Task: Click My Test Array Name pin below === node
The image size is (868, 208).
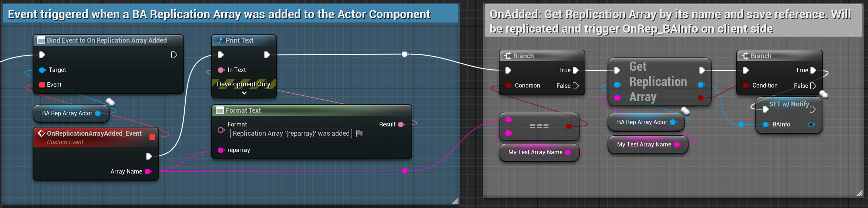Action: click(x=568, y=152)
